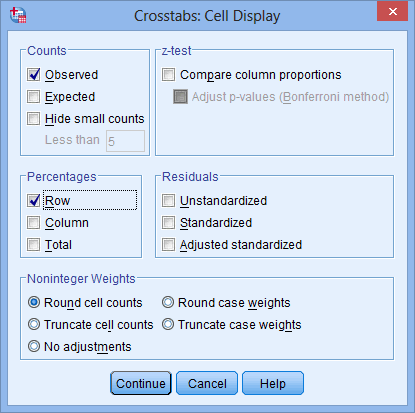Enable Compare column proportions checkbox

(x=168, y=75)
